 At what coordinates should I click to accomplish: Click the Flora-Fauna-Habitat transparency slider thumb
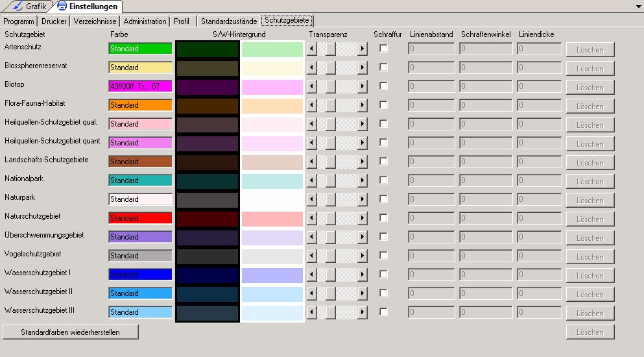coord(330,106)
